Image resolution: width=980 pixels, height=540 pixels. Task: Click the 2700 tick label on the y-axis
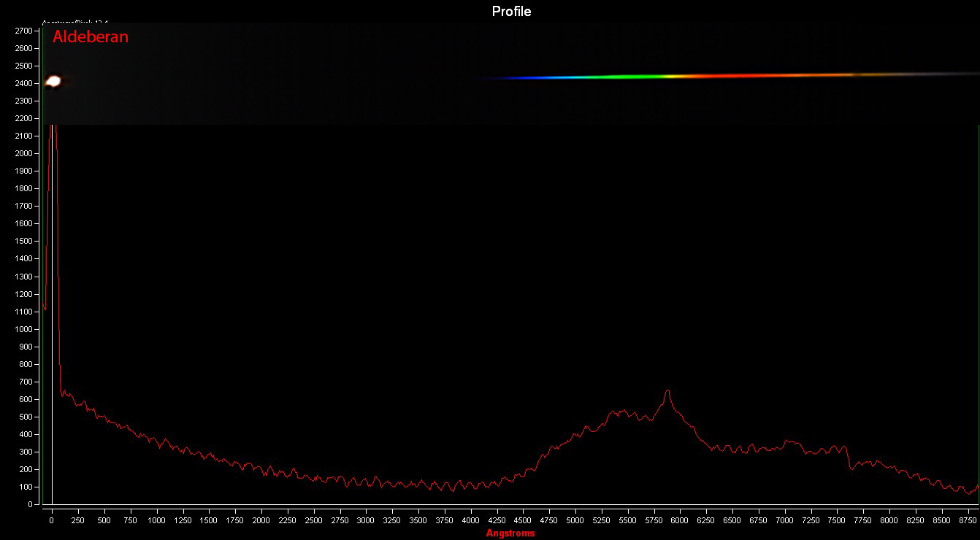click(x=24, y=31)
